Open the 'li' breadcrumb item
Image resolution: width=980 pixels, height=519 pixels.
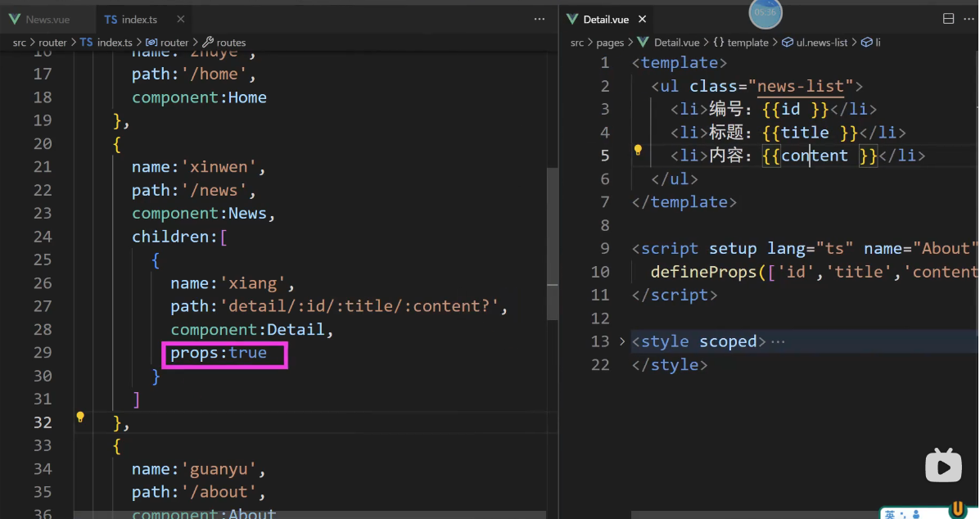point(870,43)
